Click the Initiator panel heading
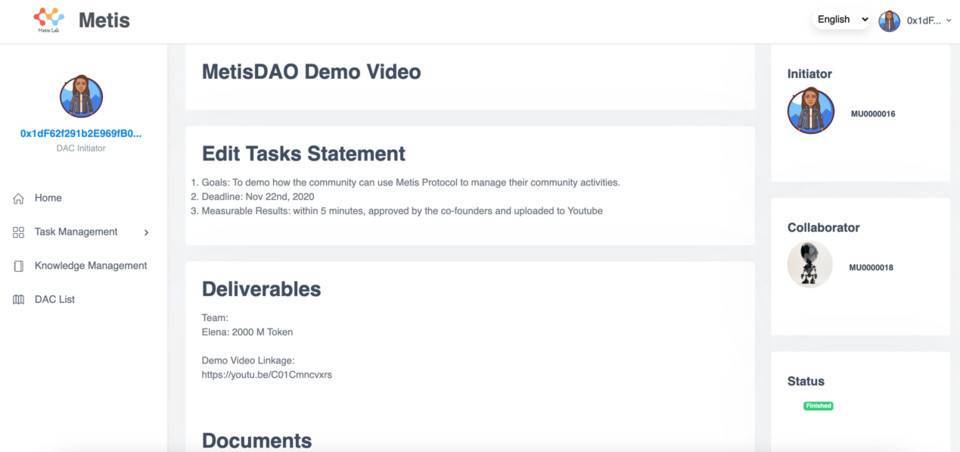Image resolution: width=960 pixels, height=452 pixels. 809,73
